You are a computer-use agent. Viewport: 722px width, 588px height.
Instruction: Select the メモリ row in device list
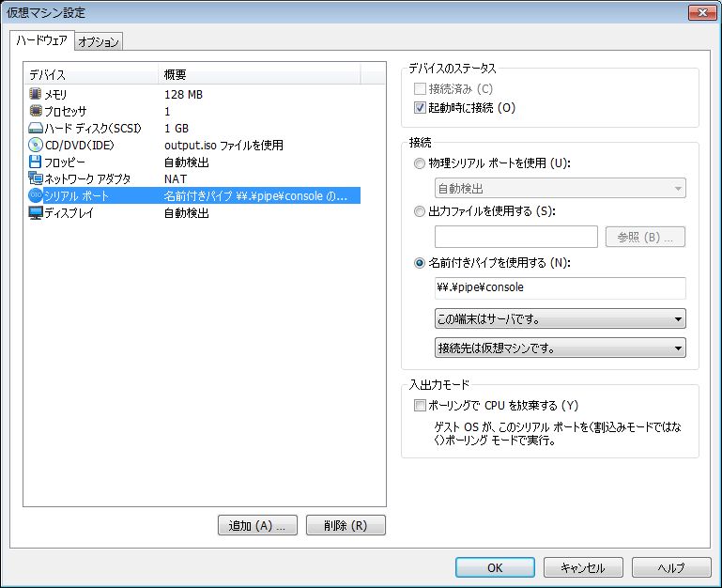(193, 94)
